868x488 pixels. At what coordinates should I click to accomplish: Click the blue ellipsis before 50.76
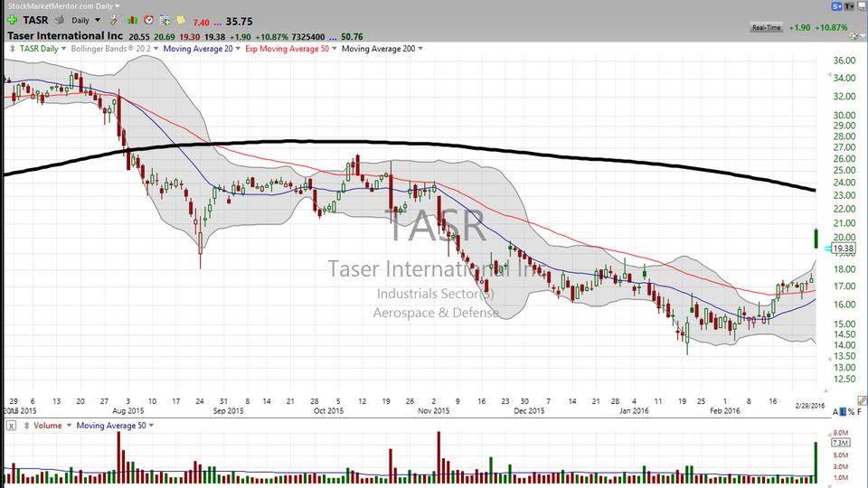pos(333,38)
